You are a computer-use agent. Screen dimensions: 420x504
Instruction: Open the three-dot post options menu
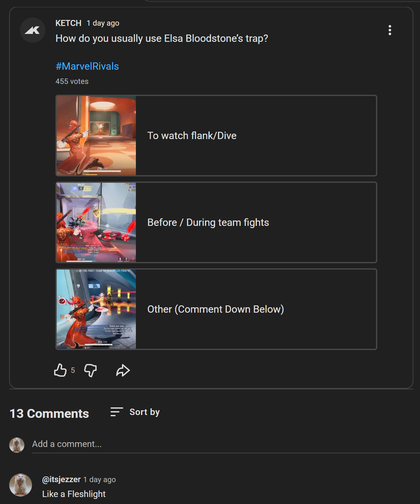click(x=390, y=30)
